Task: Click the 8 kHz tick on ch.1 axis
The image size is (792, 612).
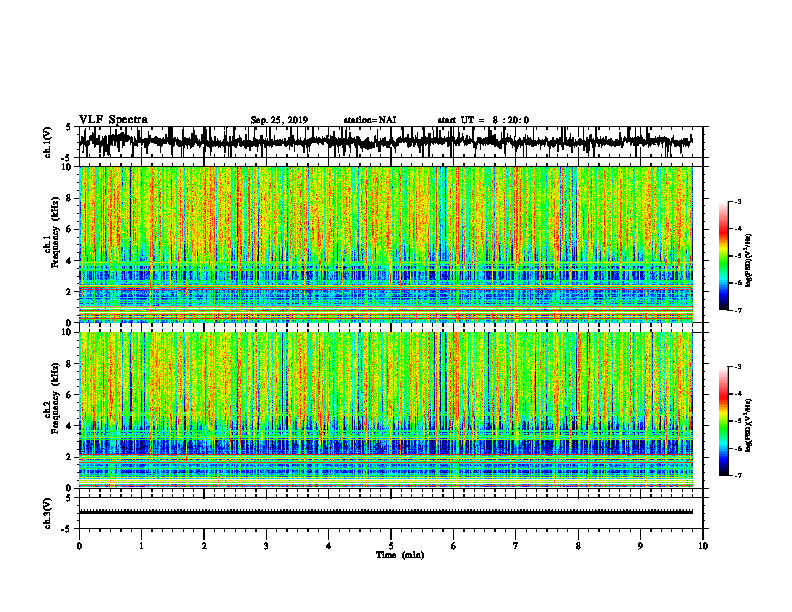Action: (x=69, y=198)
